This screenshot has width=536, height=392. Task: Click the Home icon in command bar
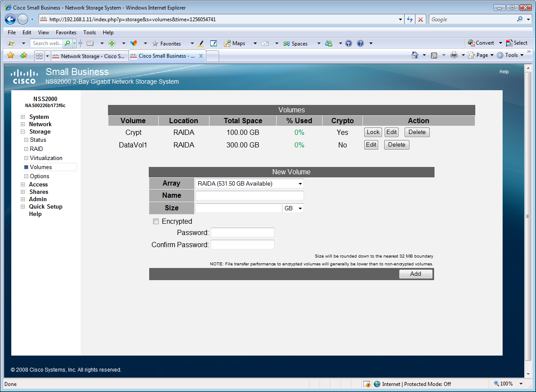click(x=415, y=55)
